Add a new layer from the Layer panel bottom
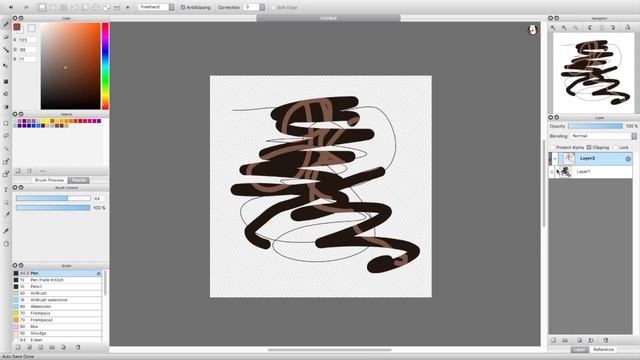This screenshot has height=360, width=640. (x=553, y=340)
